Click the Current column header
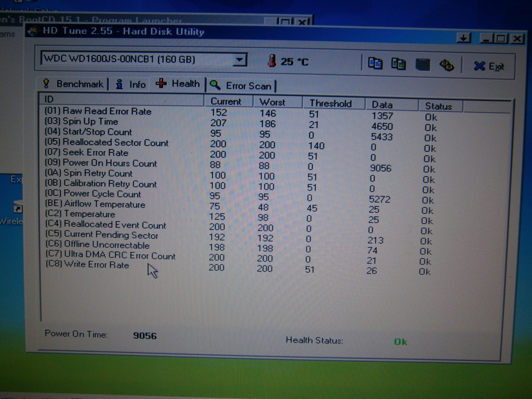Screen dimensions: 532x399 coord(229,101)
